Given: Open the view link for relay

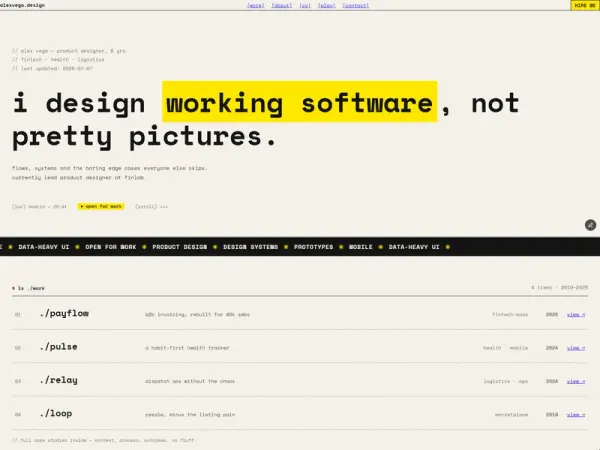Looking at the screenshot, I should point(576,381).
